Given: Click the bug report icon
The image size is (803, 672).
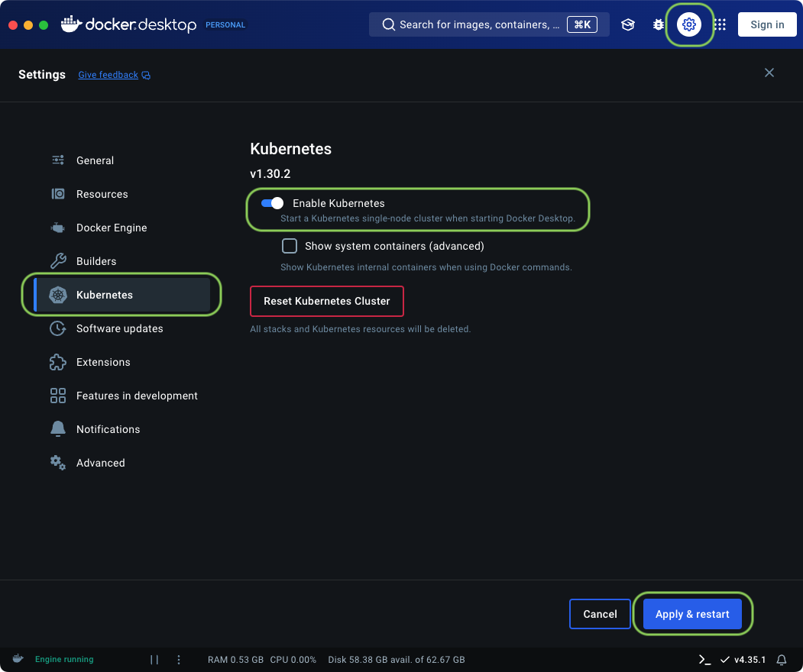Looking at the screenshot, I should coord(659,24).
